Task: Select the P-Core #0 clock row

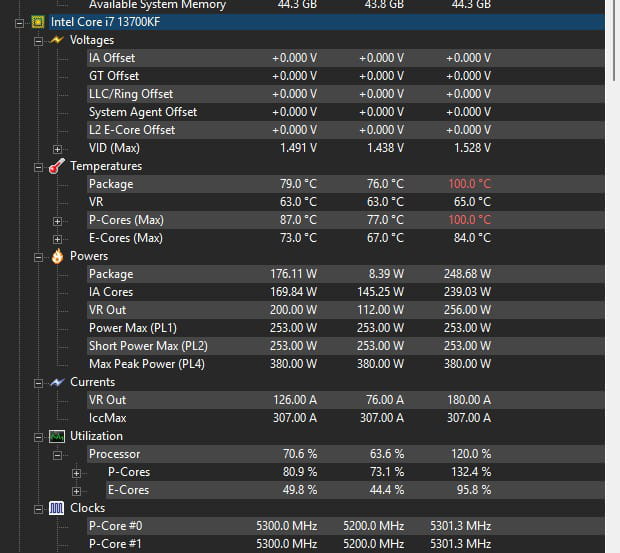Action: 346,526
